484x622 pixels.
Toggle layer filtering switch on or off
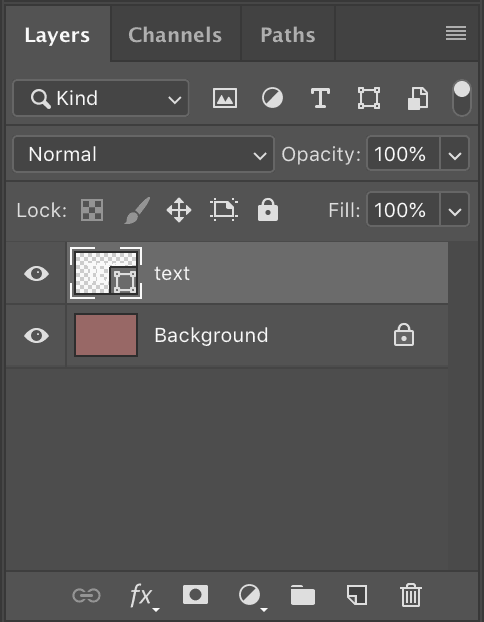[x=462, y=98]
